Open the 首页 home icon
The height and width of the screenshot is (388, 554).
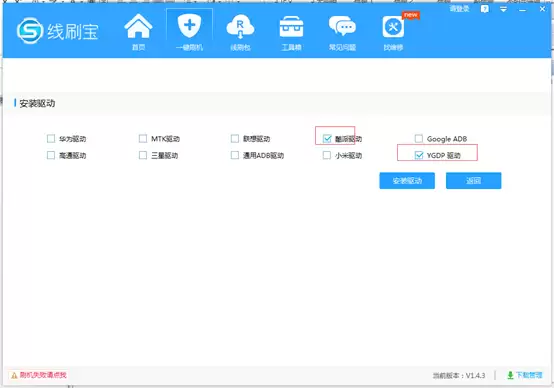pos(138,26)
